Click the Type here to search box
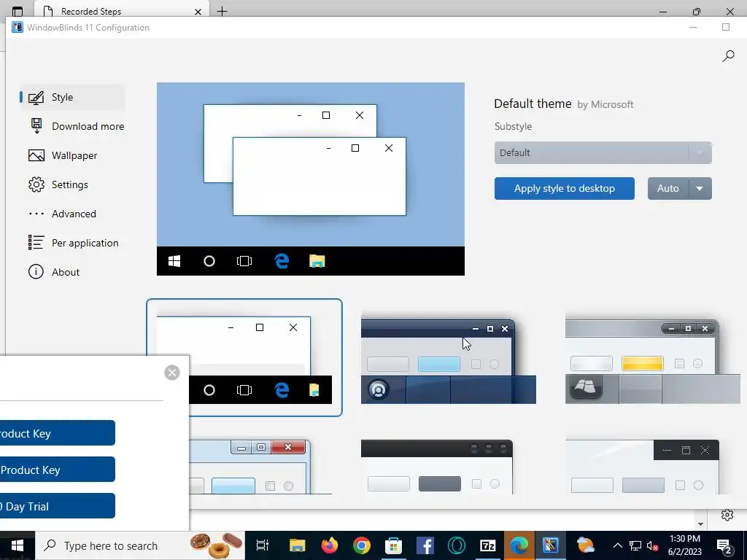747x560 pixels. [x=140, y=545]
